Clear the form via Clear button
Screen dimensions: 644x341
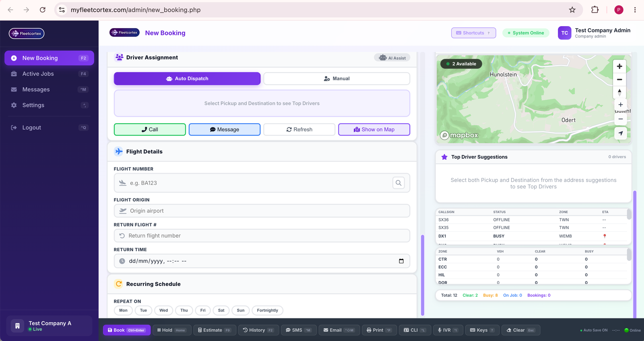(x=521, y=330)
